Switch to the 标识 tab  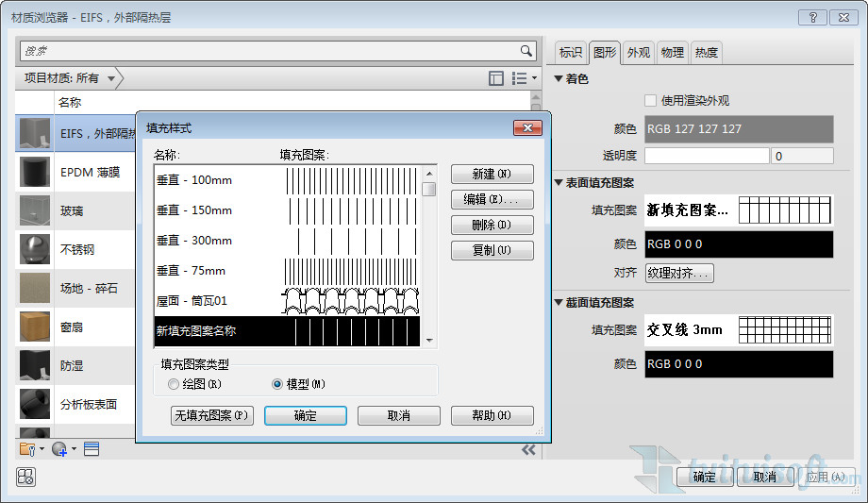point(570,53)
